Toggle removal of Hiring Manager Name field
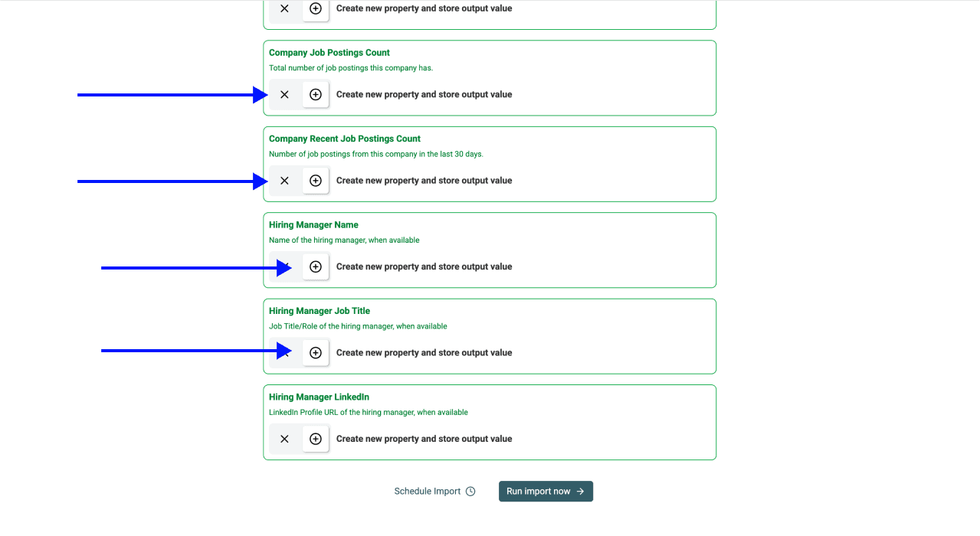 tap(284, 266)
